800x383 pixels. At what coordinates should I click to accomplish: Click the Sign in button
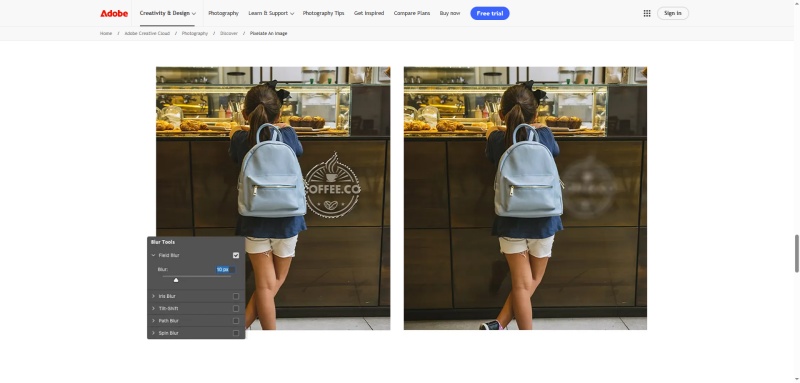pos(672,13)
